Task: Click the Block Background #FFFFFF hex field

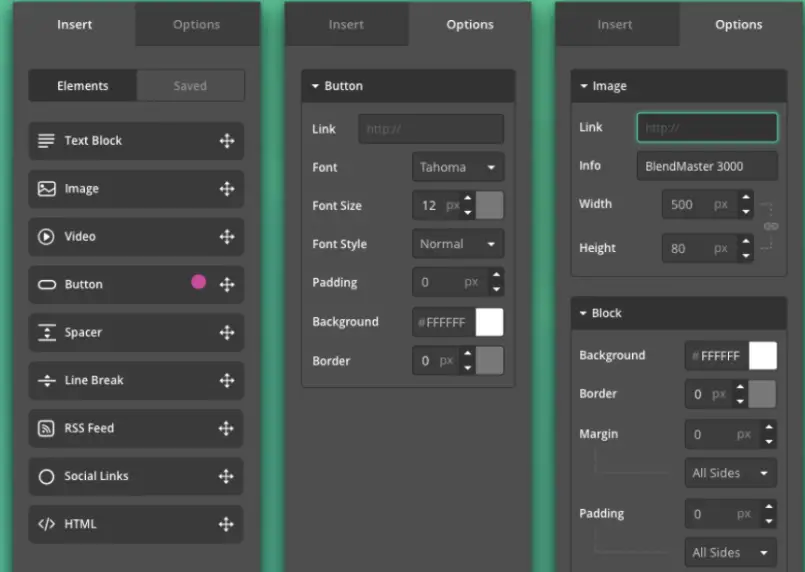Action: [717, 356]
